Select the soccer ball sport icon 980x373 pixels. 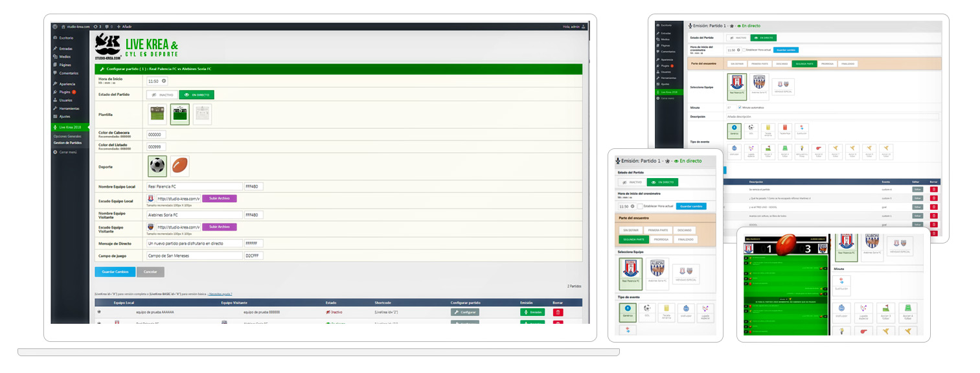pyautogui.click(x=157, y=166)
